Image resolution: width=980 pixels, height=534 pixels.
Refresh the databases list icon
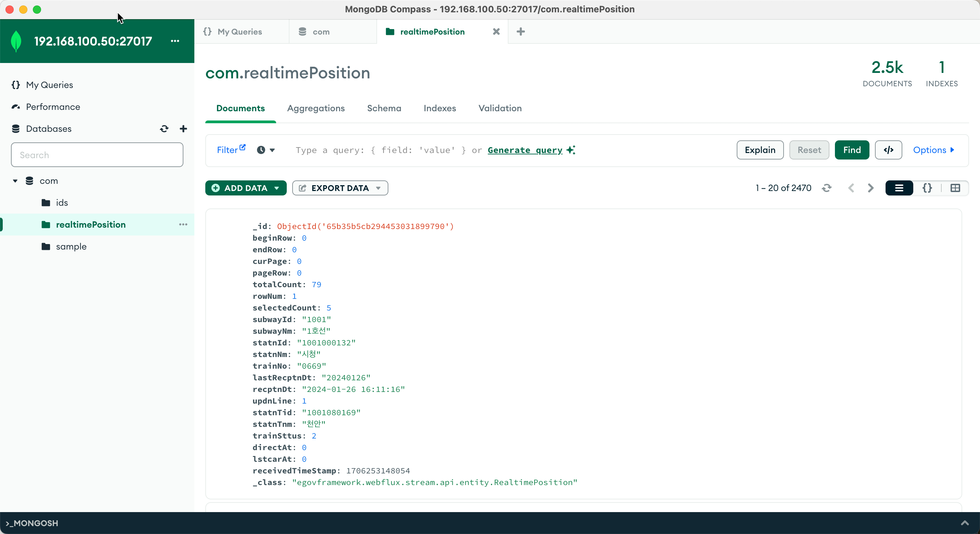[x=164, y=129]
